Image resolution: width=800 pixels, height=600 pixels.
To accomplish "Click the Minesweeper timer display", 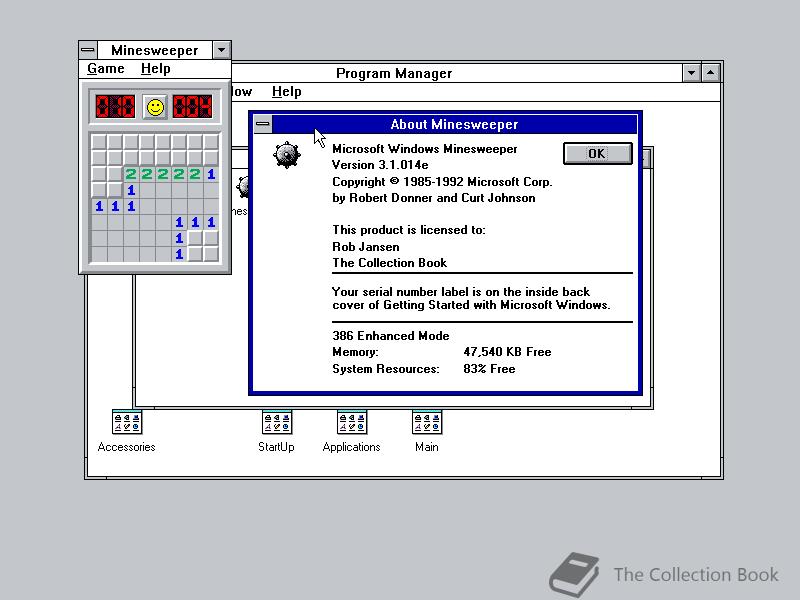I will (x=192, y=107).
